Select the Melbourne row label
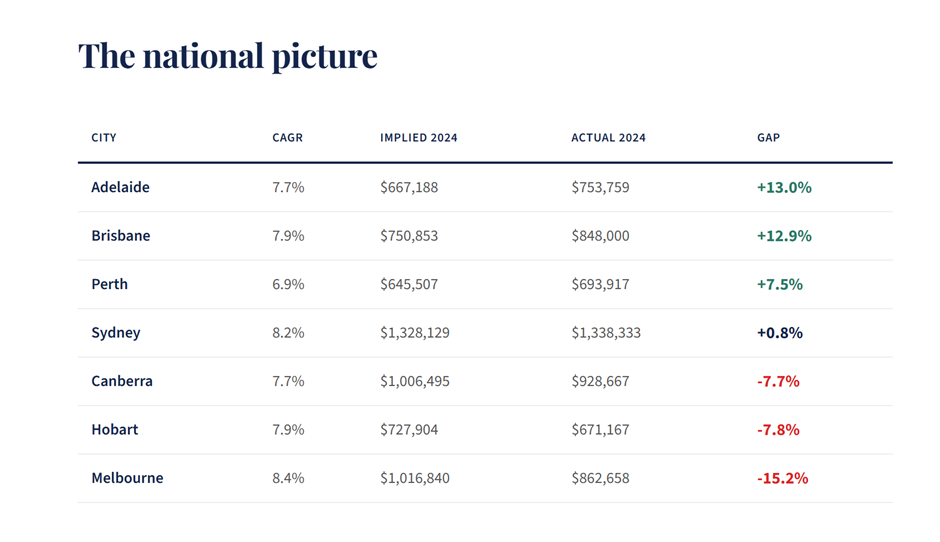940x542 pixels. click(x=127, y=478)
